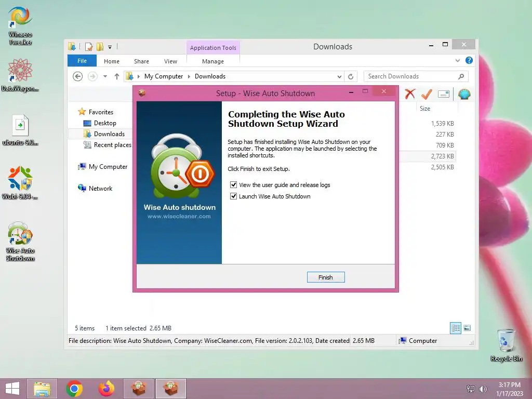Go up one folder level arrow

click(x=117, y=76)
